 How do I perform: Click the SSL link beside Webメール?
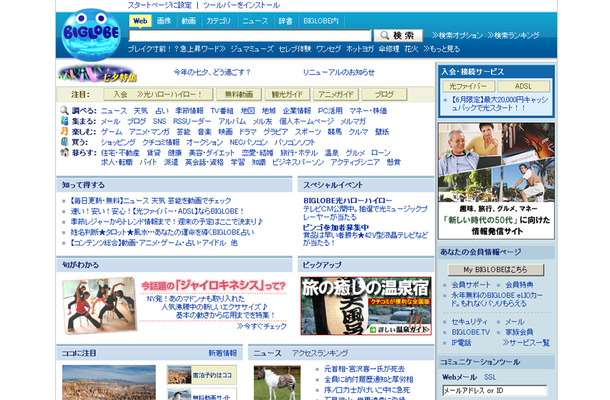pos(490,377)
